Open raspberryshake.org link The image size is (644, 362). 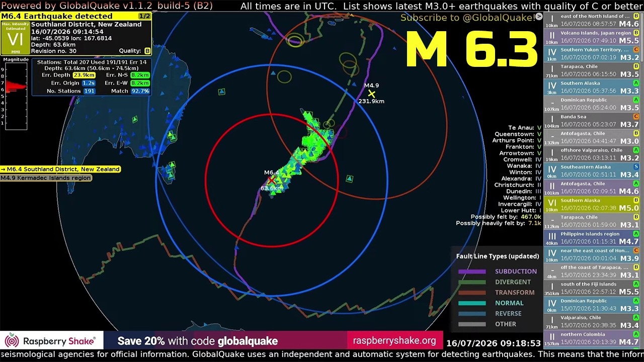point(394,341)
